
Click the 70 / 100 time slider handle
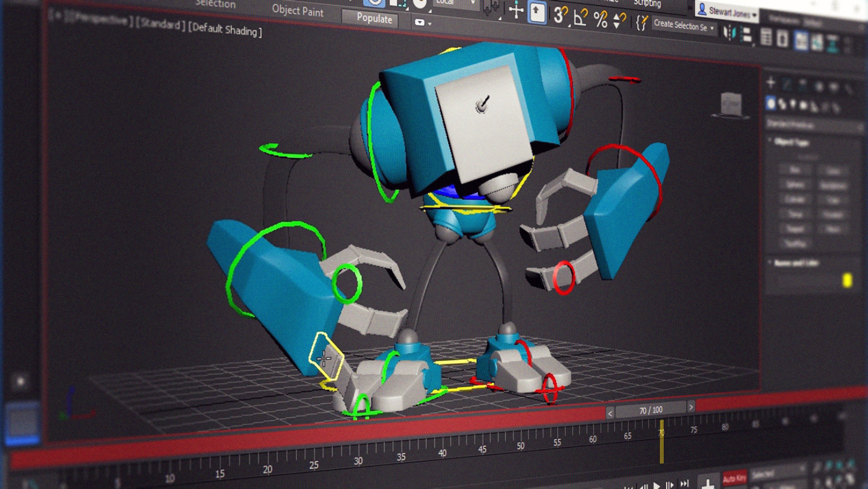click(650, 410)
